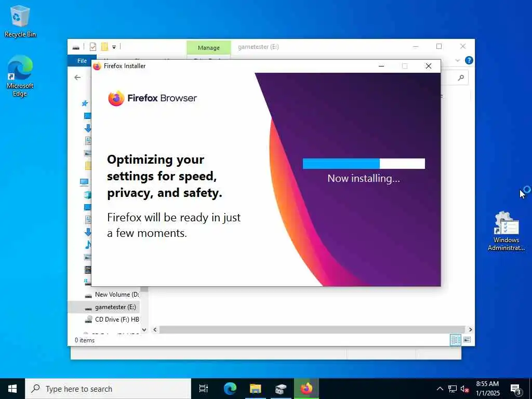532x399 pixels.
Task: Open the network status tray icon
Action: click(x=453, y=389)
